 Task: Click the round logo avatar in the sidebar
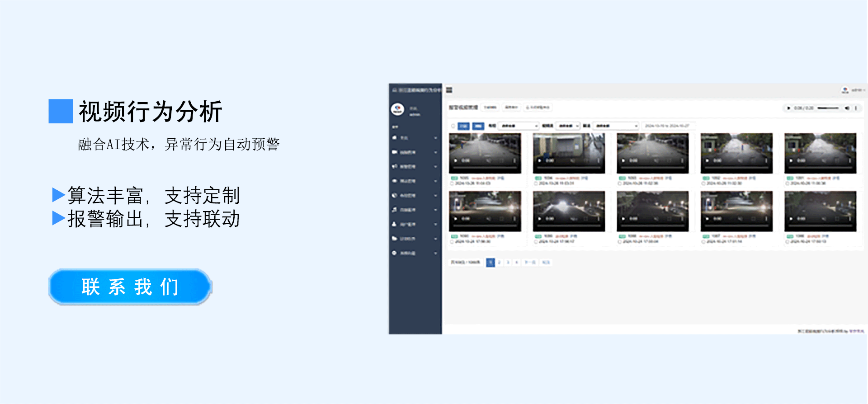click(x=397, y=109)
